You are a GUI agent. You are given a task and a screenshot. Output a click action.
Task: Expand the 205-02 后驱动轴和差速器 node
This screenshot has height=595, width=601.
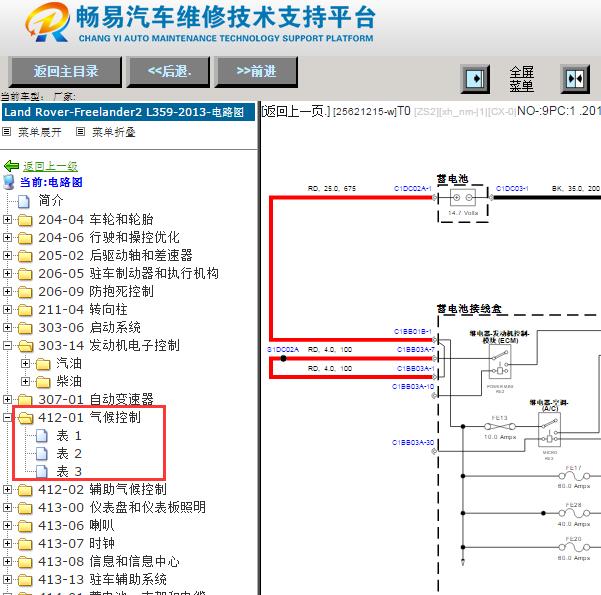(x=7, y=255)
